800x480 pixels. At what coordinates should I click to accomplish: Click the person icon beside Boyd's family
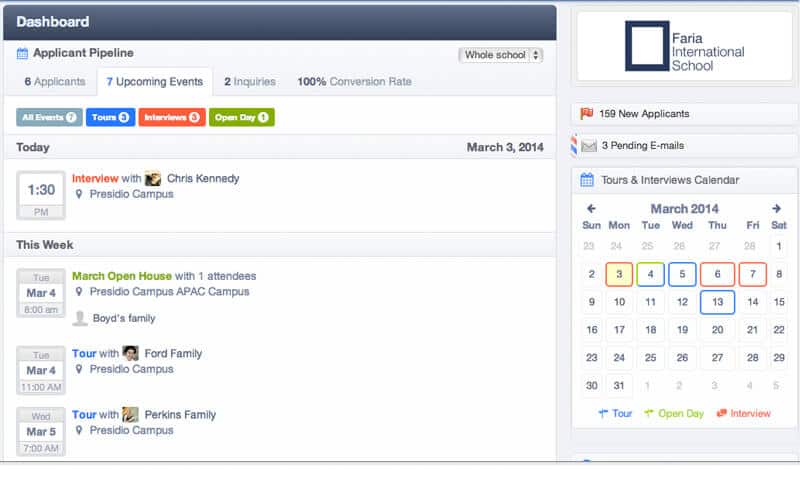(x=80, y=318)
